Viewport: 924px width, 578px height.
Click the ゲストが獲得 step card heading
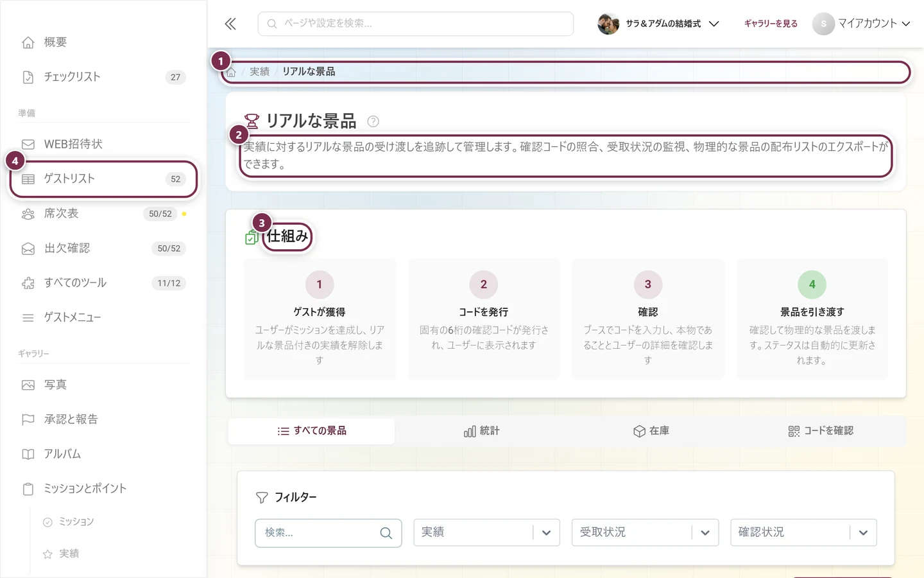pos(320,312)
